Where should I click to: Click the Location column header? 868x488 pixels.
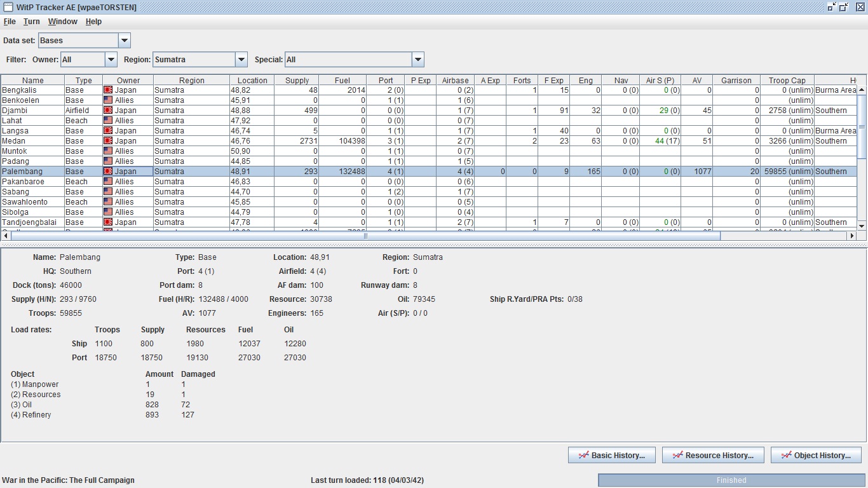click(253, 80)
